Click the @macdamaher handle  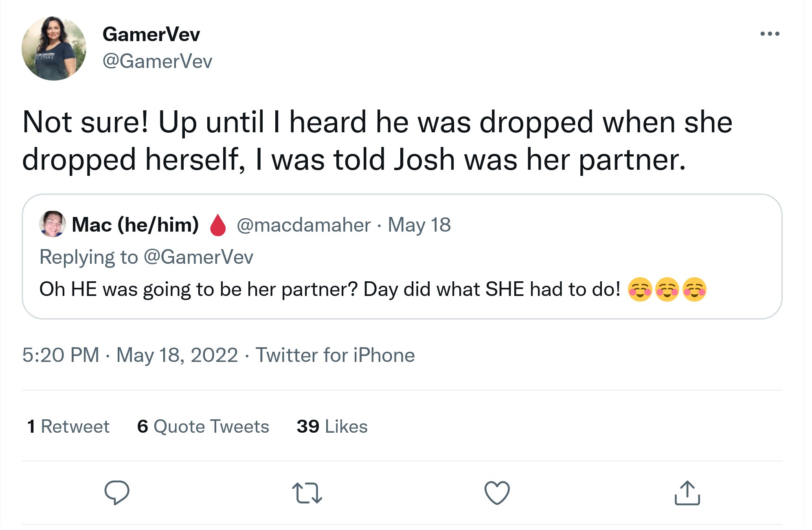pyautogui.click(x=303, y=225)
